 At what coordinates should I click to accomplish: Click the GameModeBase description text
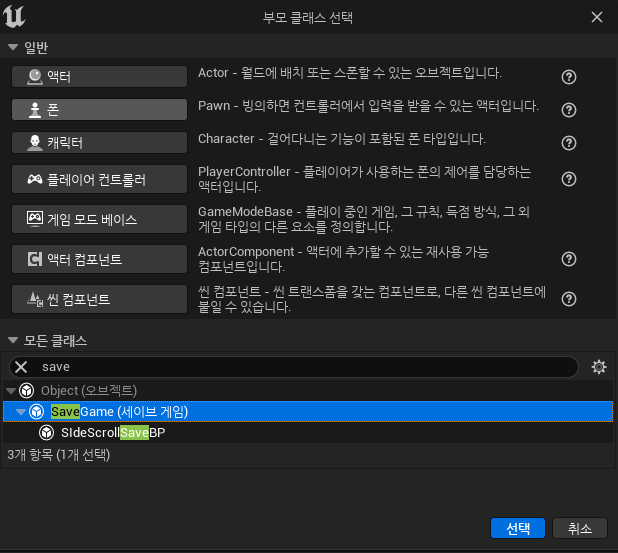363,219
